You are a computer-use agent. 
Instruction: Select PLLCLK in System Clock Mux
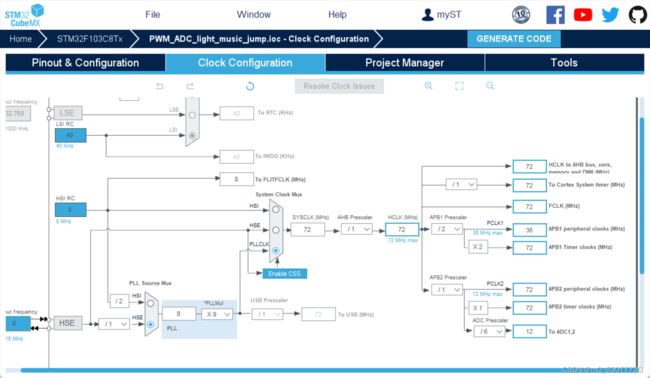276,250
